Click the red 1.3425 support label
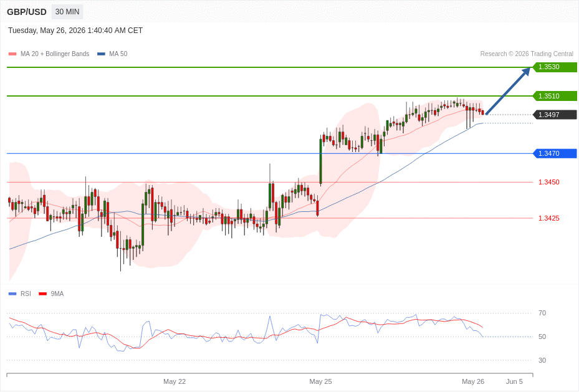The width and height of the screenshot is (579, 392). [548, 218]
